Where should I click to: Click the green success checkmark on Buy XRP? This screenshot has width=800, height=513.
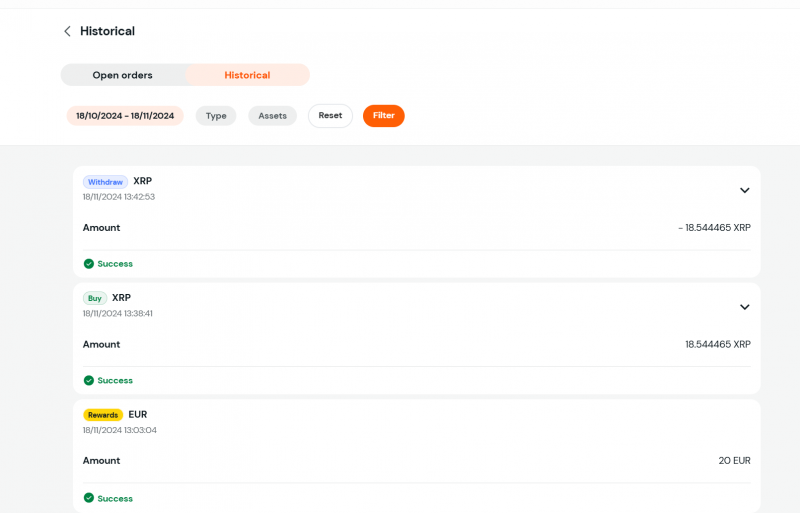pyautogui.click(x=89, y=381)
